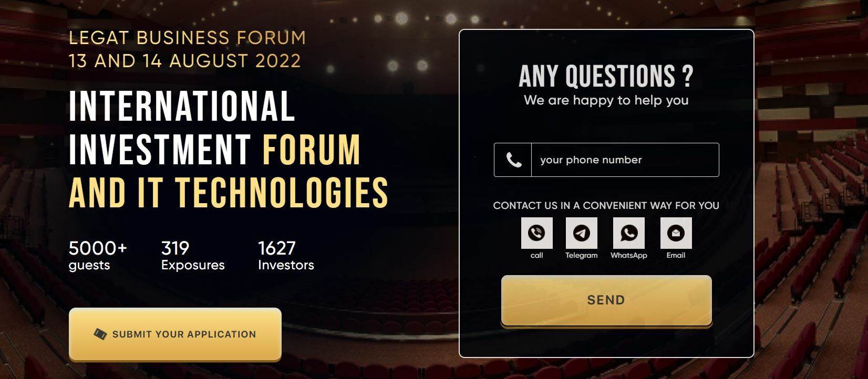Select the Telegram contact icon
868x379 pixels.
[581, 233]
